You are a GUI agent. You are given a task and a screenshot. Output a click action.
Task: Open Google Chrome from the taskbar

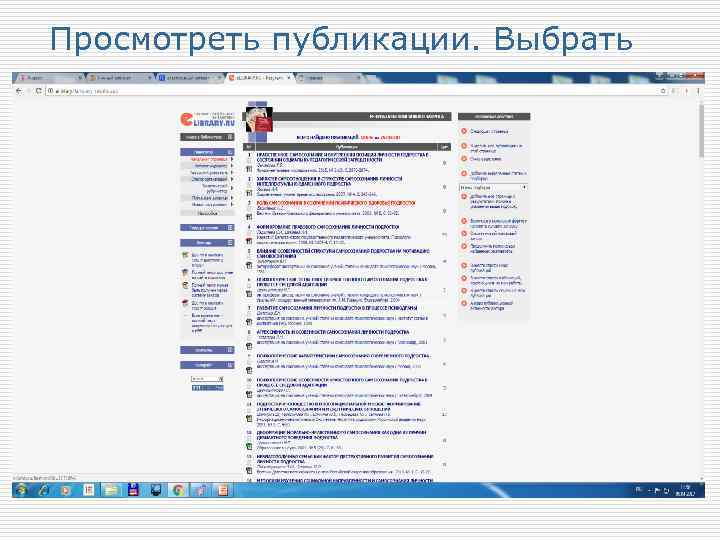click(178, 490)
